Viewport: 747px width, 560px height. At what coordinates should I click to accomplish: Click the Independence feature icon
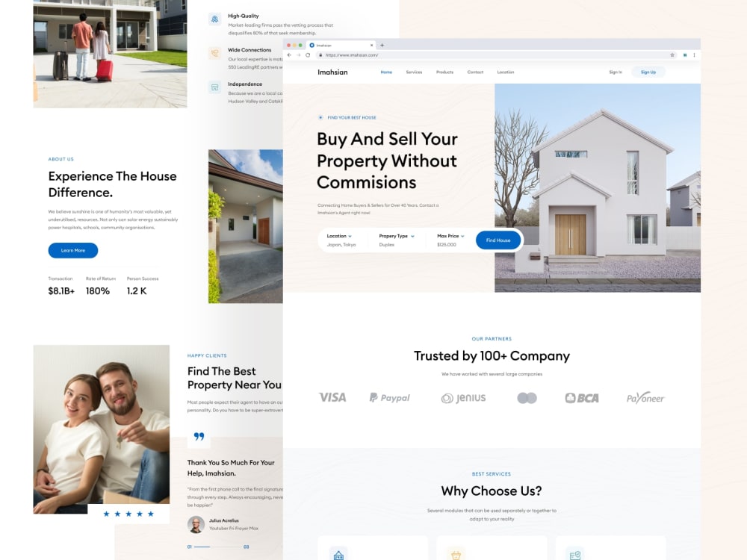[215, 87]
